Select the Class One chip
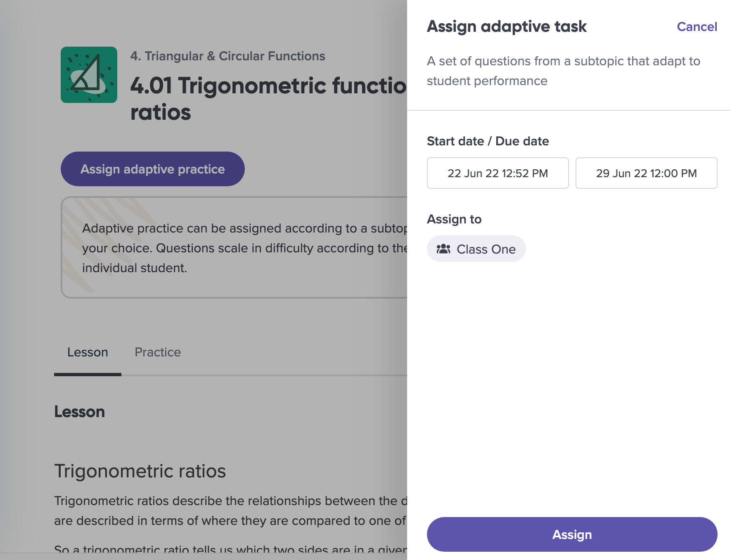This screenshot has height=560, width=730. [476, 249]
